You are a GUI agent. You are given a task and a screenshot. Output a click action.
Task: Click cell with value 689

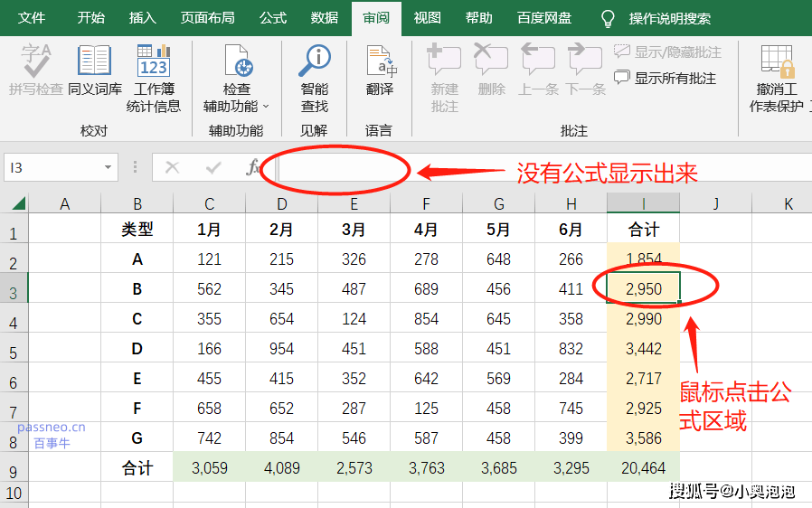pos(426,288)
